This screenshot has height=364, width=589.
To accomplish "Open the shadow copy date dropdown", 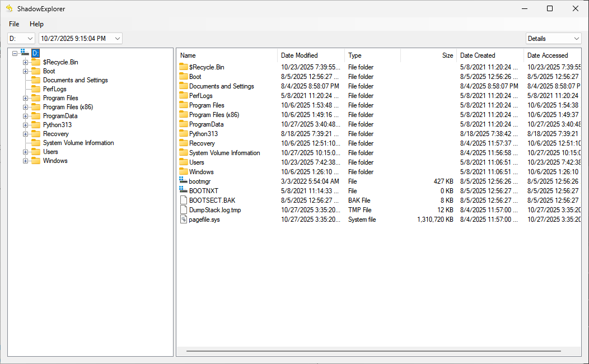I will pyautogui.click(x=80, y=39).
